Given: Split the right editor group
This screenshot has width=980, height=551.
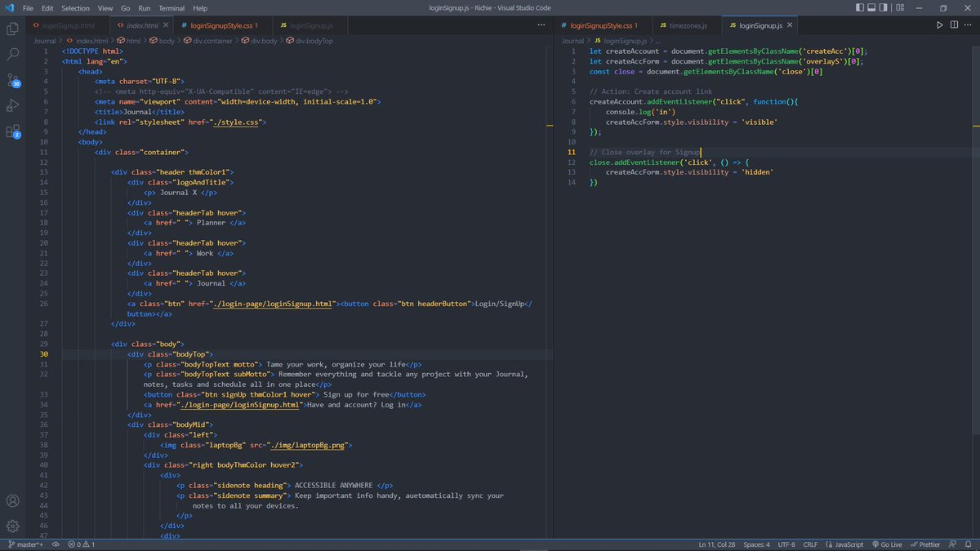Looking at the screenshot, I should tap(955, 26).
